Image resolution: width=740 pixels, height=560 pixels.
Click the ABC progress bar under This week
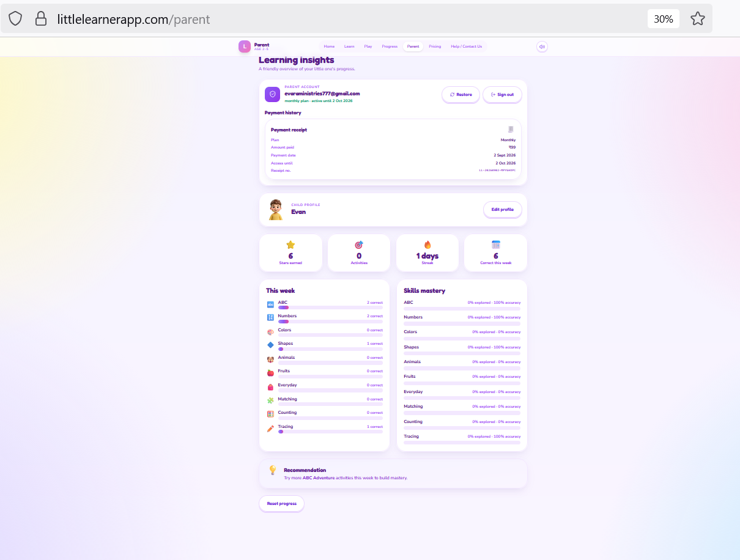coord(330,308)
